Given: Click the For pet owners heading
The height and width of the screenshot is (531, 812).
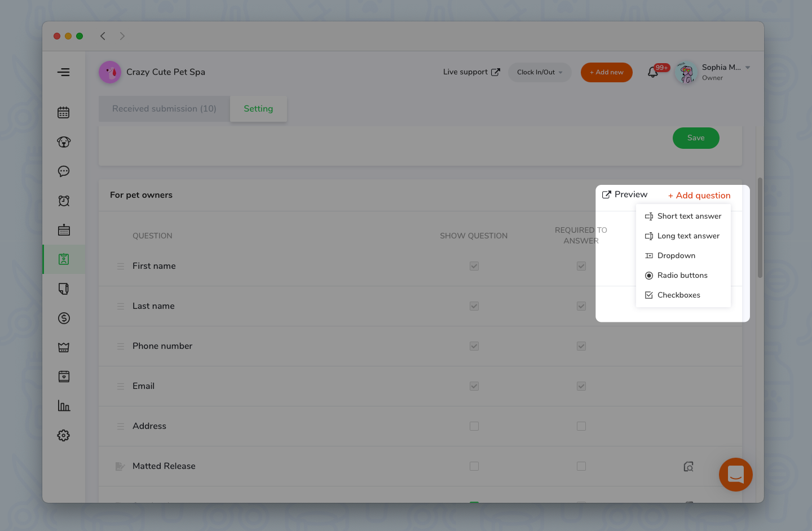Looking at the screenshot, I should coord(141,195).
